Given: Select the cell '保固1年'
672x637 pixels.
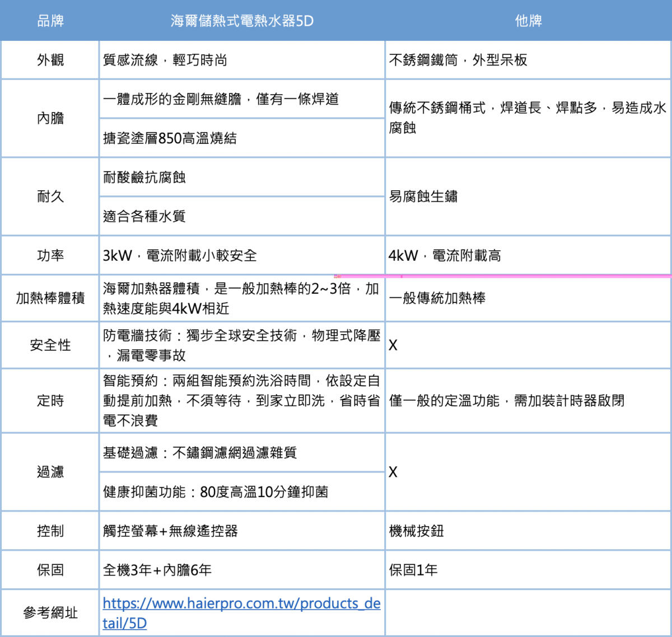Looking at the screenshot, I should point(528,570).
